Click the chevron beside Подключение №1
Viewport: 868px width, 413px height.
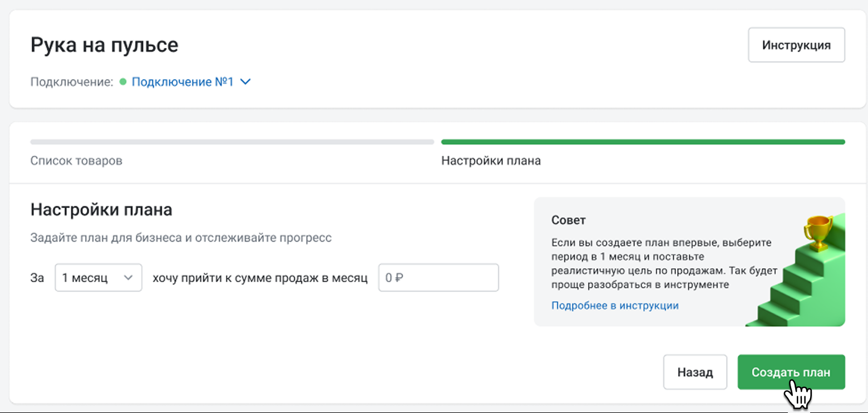click(245, 82)
